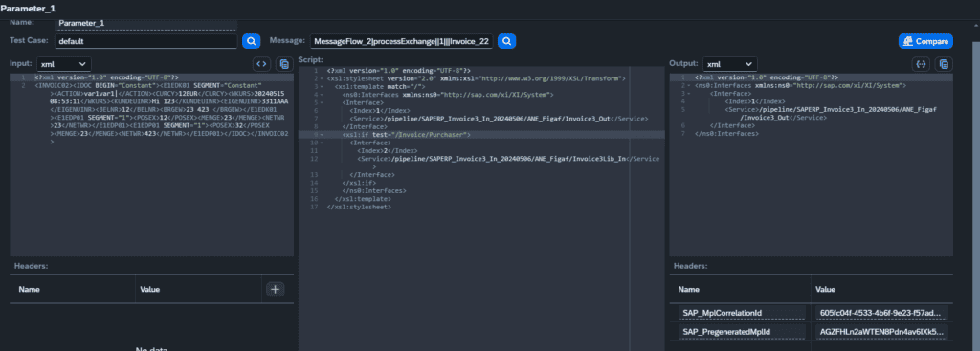Click the Message field with MessageFlow_2 text
The width and height of the screenshot is (980, 351).
pos(402,41)
